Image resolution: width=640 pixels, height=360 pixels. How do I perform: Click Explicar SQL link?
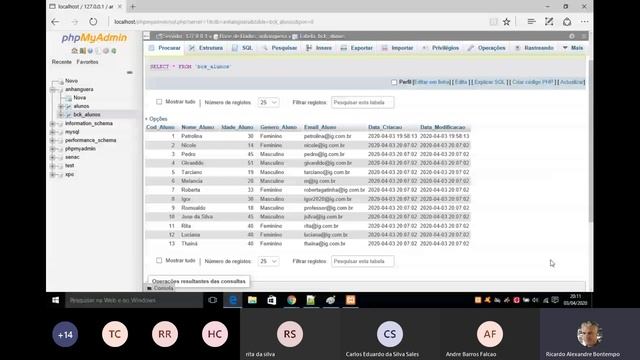[489, 82]
